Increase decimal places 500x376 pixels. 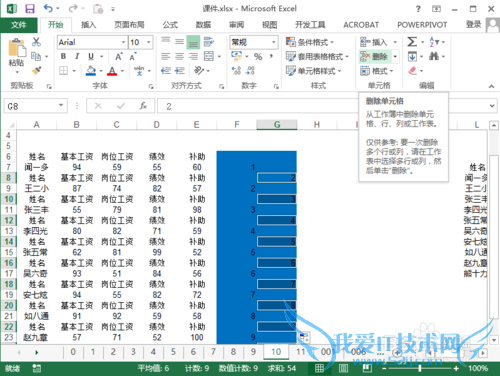pyautogui.click(x=236, y=71)
